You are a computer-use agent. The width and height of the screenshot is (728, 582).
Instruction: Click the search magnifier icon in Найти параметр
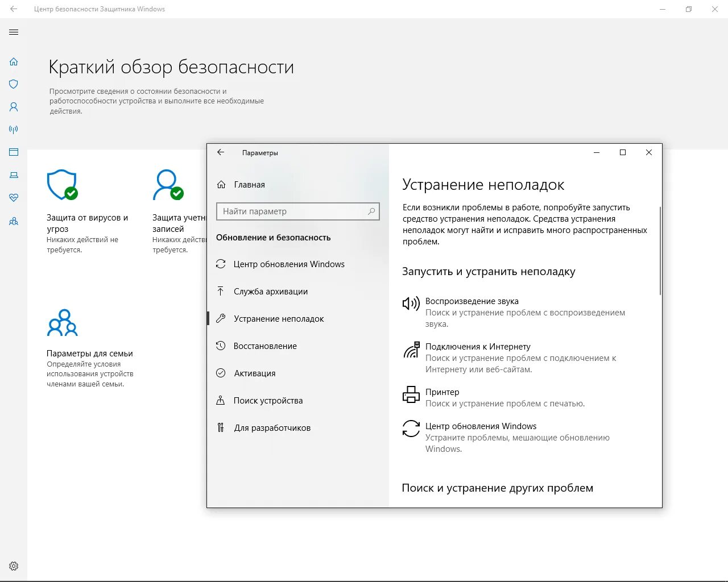point(371,211)
